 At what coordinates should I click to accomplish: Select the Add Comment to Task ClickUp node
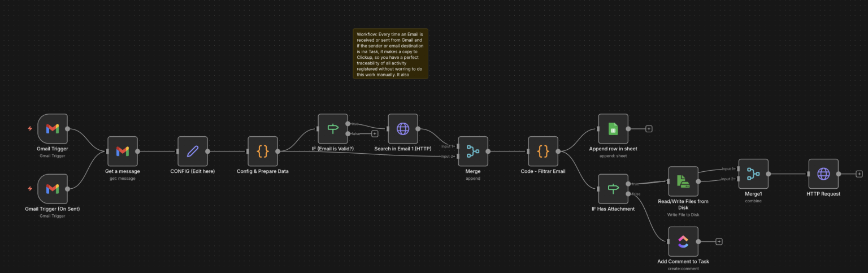pos(683,241)
